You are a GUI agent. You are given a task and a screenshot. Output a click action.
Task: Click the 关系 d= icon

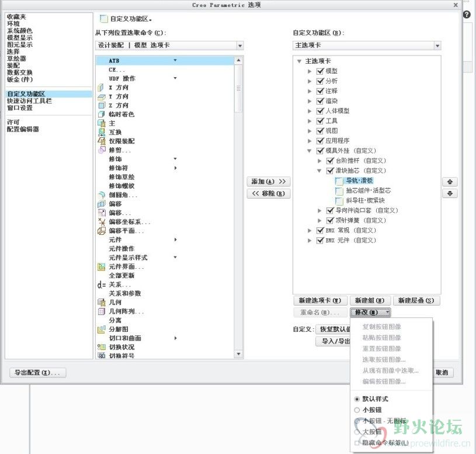(102, 285)
